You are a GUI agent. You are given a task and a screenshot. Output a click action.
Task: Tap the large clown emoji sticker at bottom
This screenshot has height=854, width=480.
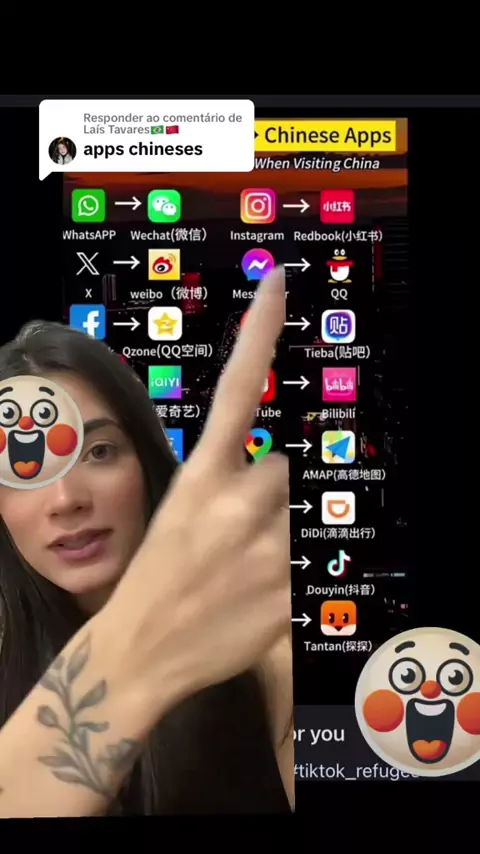(418, 702)
